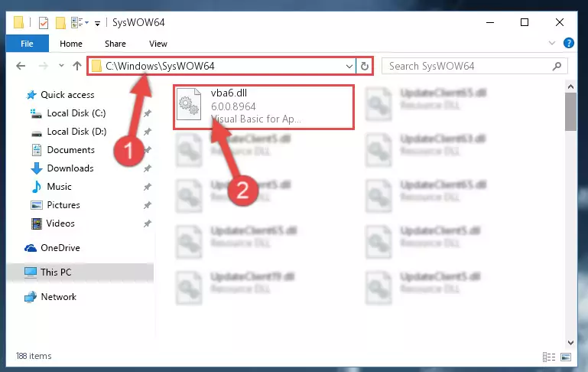The width and height of the screenshot is (588, 372).
Task: Click the New folder icon in quick access toolbar
Action: tap(60, 23)
